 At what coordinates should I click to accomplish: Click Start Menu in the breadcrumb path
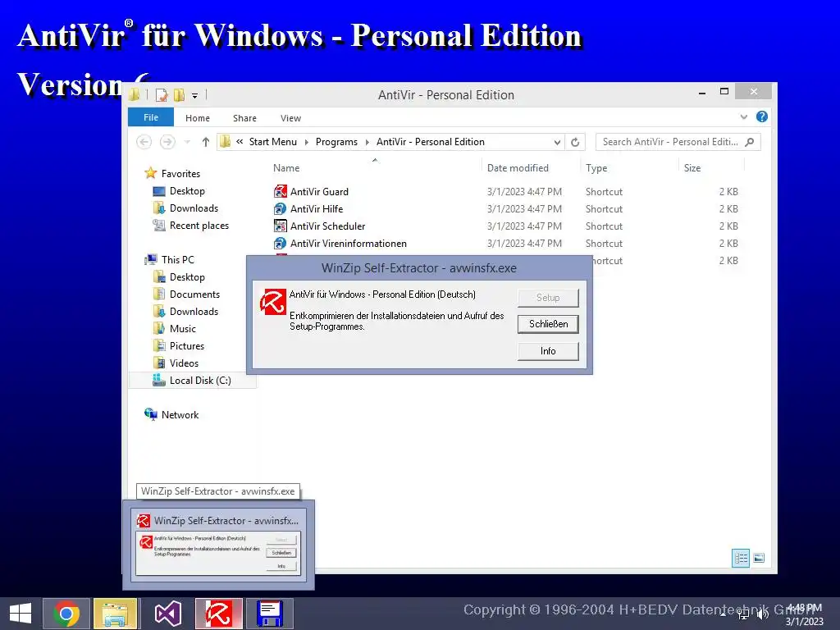click(272, 142)
